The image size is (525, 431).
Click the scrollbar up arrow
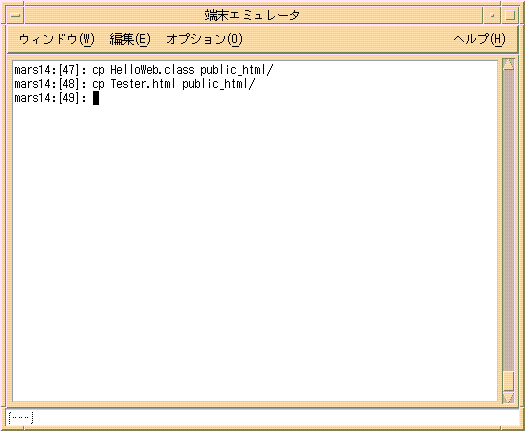click(508, 64)
